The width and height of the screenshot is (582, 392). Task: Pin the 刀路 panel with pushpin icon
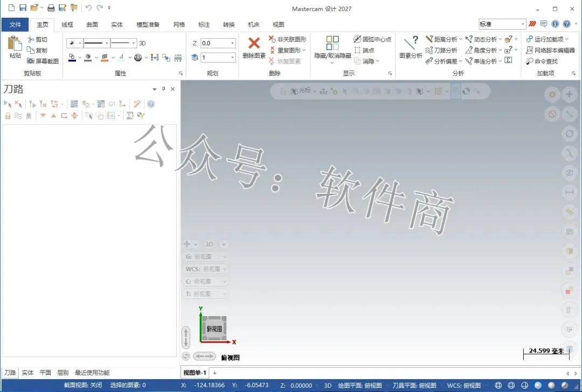click(163, 89)
